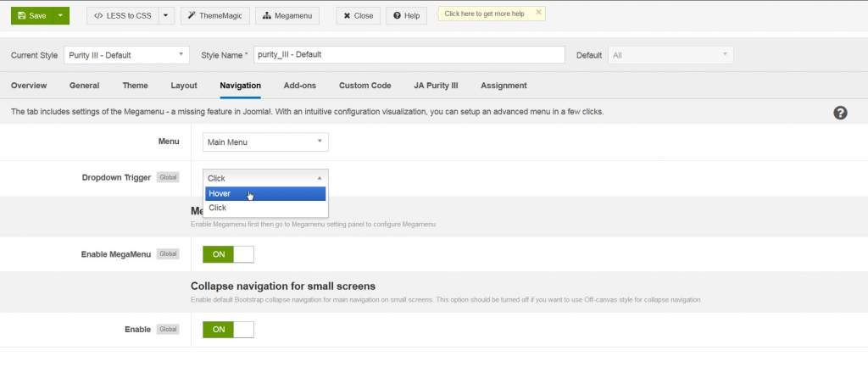Launch ThemeMagic from the toolbar
The image size is (868, 367).
tap(214, 15)
